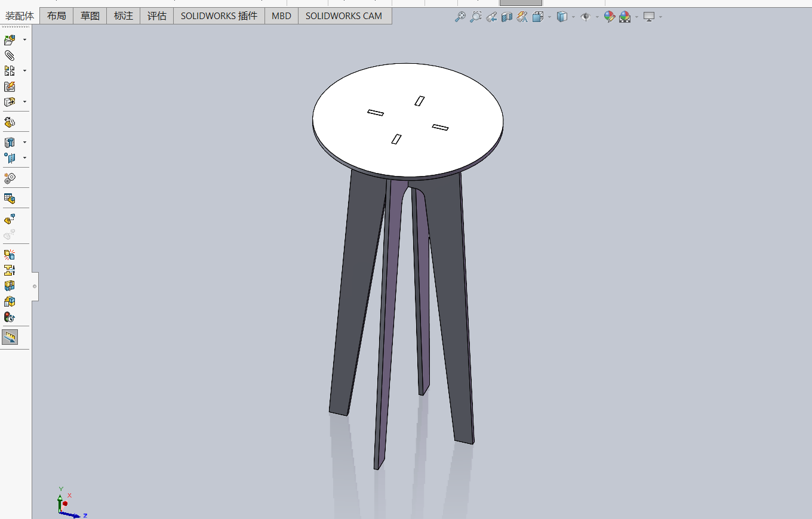Create a New Motion Study

tap(10, 178)
